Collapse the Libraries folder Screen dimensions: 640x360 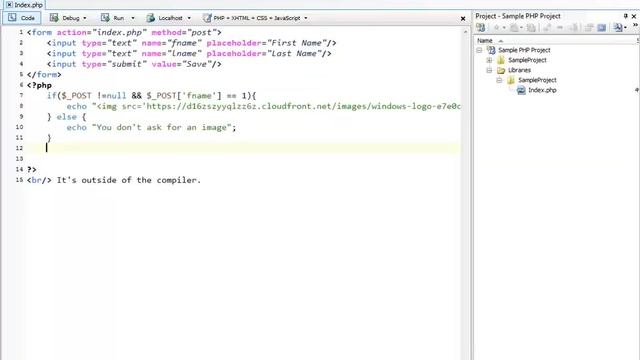pos(489,70)
